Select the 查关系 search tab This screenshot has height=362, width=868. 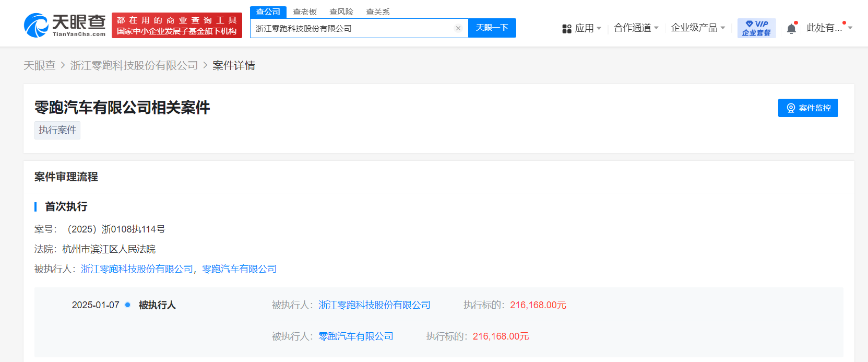point(378,12)
